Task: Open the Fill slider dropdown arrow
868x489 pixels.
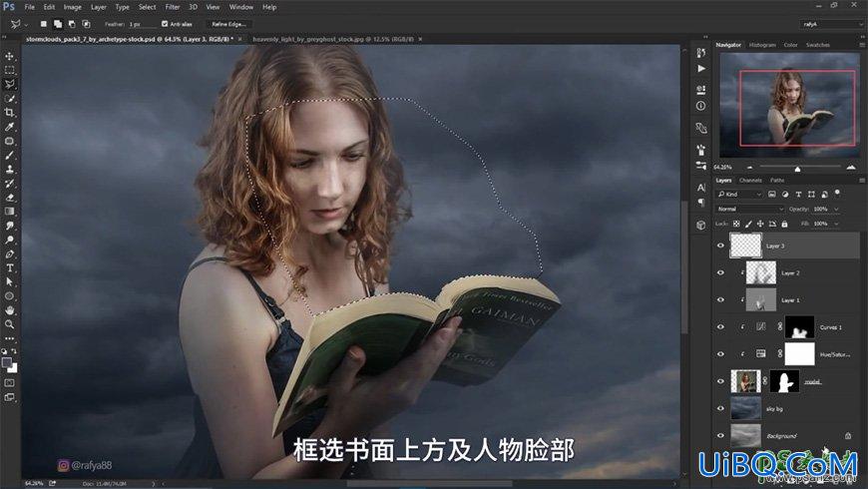Action: pyautogui.click(x=836, y=224)
